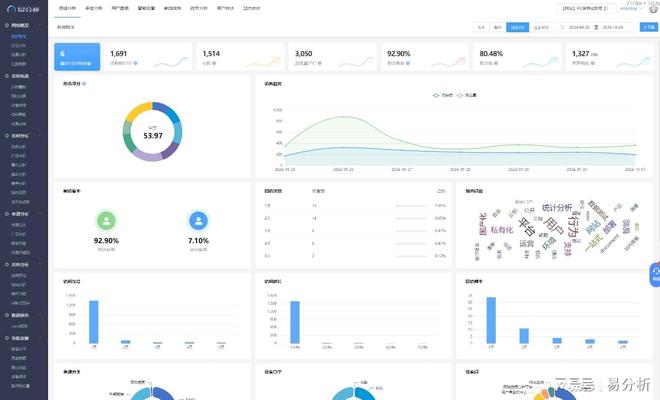This screenshot has width=660, height=400.
Task: Switch to the second top navigation tab
Action: pos(93,8)
